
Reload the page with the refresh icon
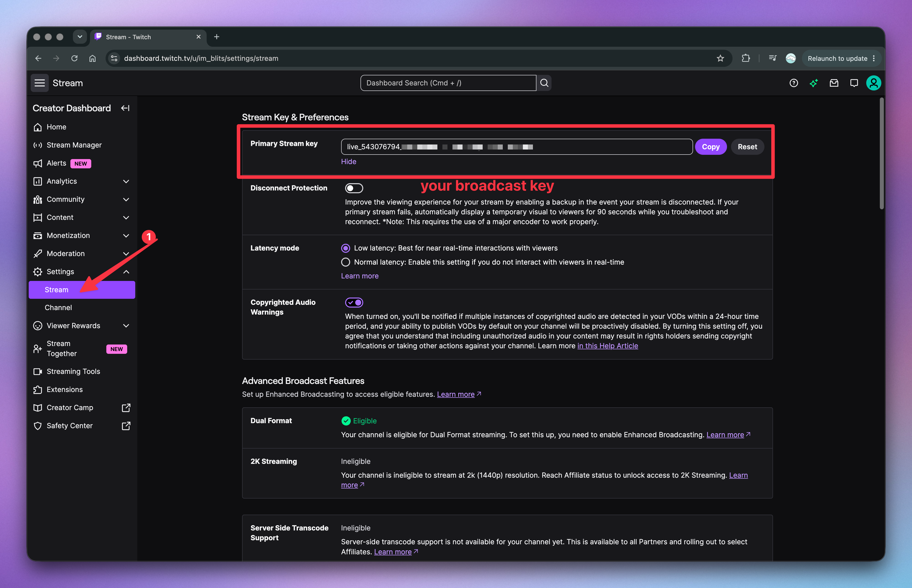74,58
